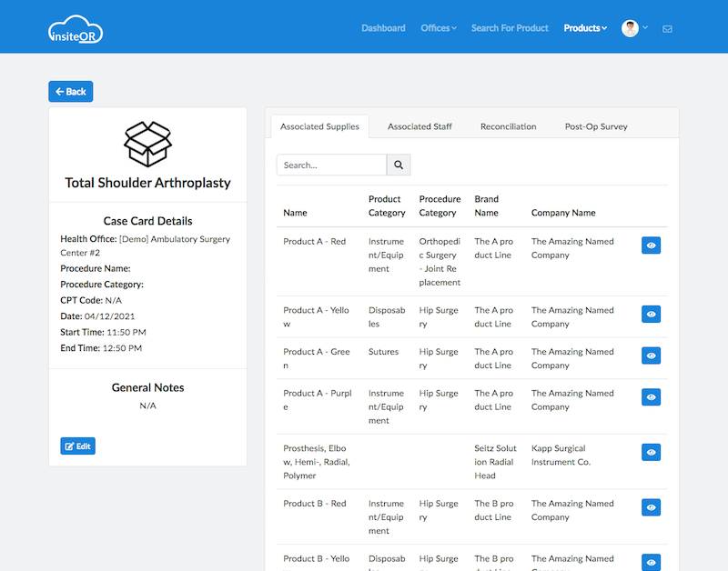This screenshot has width=728, height=571.
Task: Click the user avatar in the navbar
Action: coord(630,28)
